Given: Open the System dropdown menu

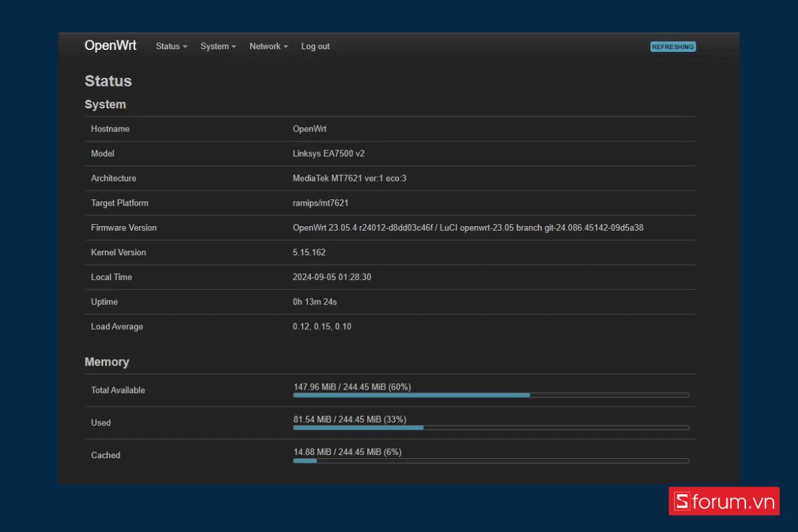Looking at the screenshot, I should (218, 47).
